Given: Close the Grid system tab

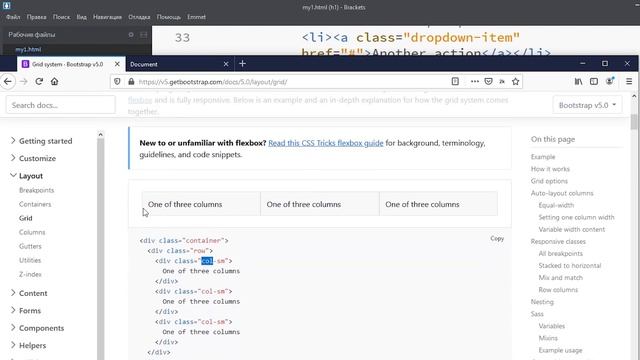Looking at the screenshot, I should 117,64.
